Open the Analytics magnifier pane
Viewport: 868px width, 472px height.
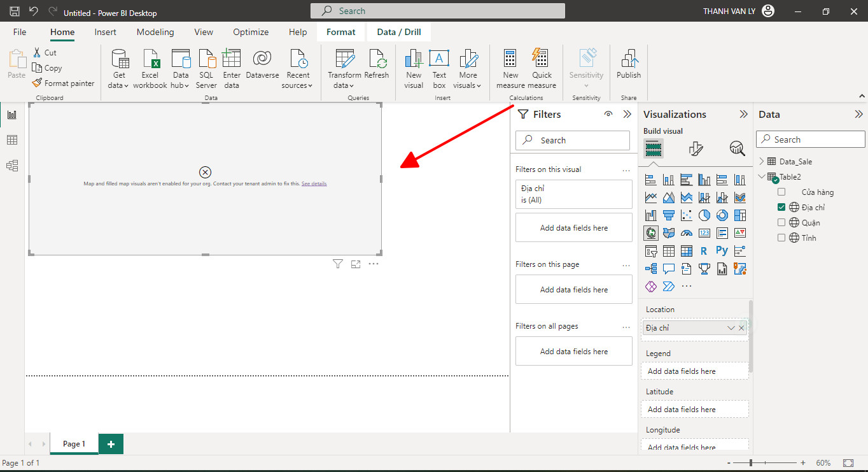tap(737, 148)
